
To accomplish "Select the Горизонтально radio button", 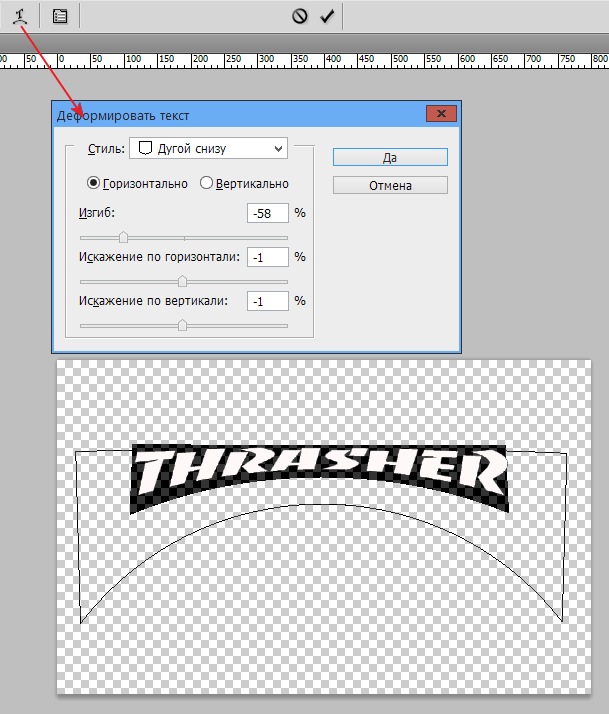I will 93,183.
